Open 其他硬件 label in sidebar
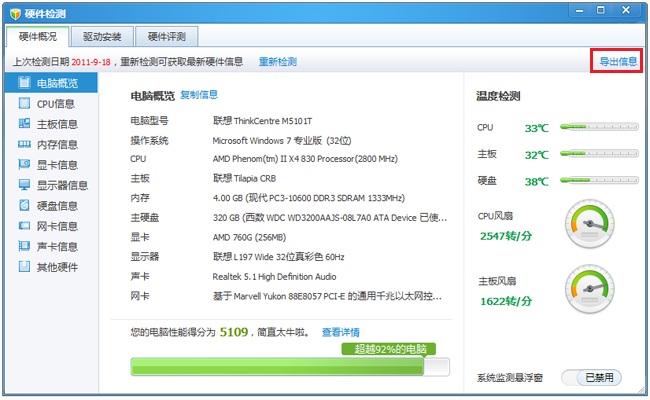 click(57, 267)
